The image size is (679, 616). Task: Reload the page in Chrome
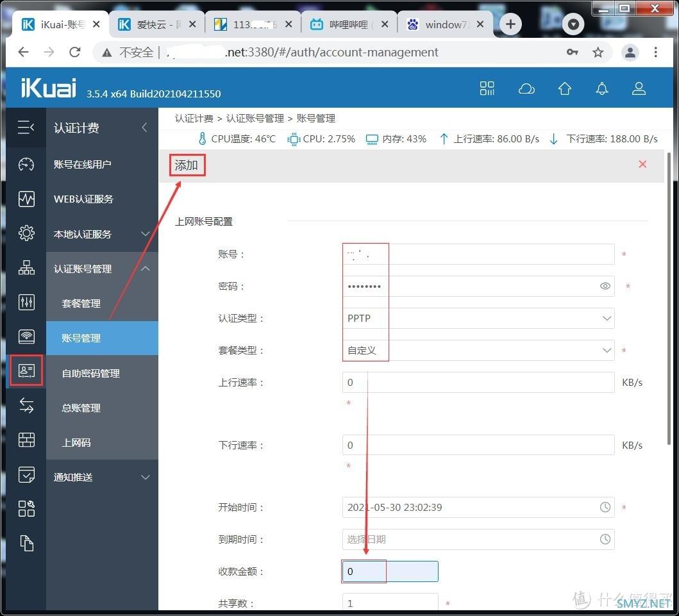[x=75, y=53]
